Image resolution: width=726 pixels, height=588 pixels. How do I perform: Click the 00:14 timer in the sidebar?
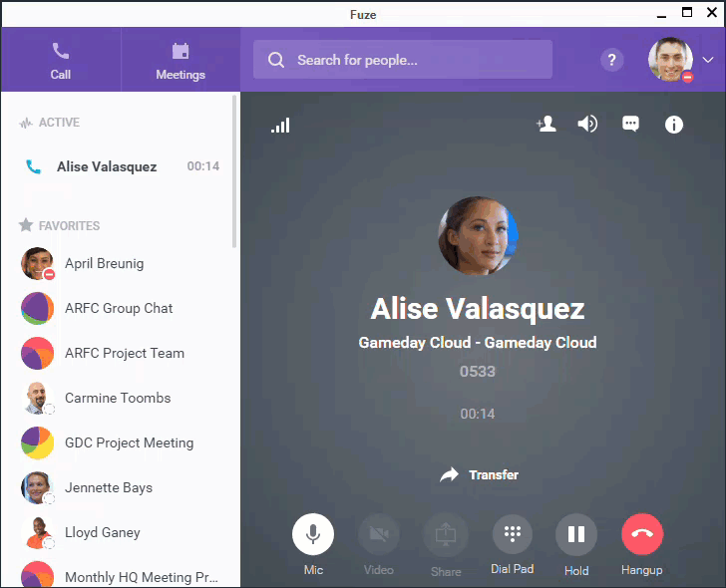(203, 166)
